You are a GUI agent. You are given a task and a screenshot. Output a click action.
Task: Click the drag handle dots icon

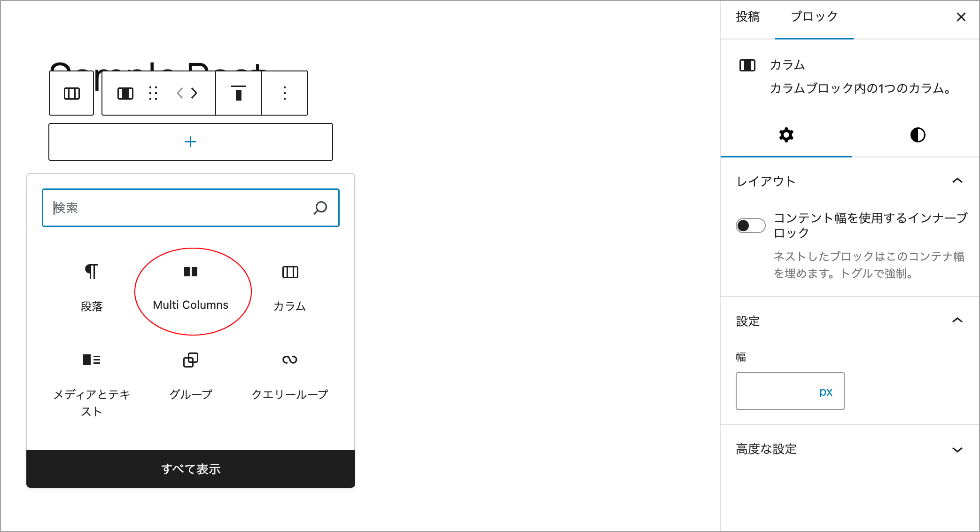pyautogui.click(x=153, y=94)
